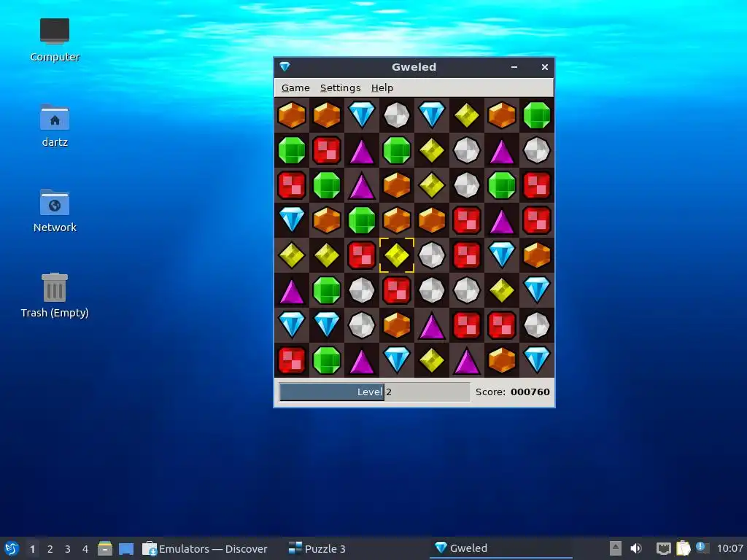
Task: Select the blue diamond in the fourth row
Action: tap(292, 220)
